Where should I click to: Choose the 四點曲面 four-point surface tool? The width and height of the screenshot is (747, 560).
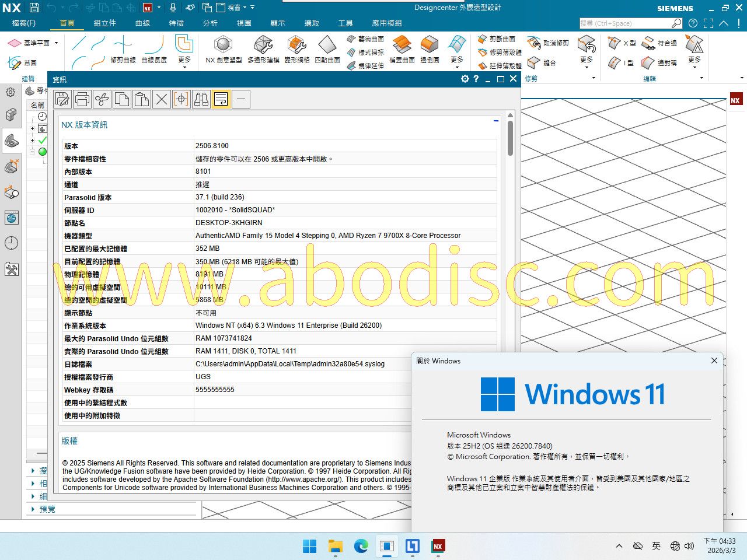[x=327, y=45]
